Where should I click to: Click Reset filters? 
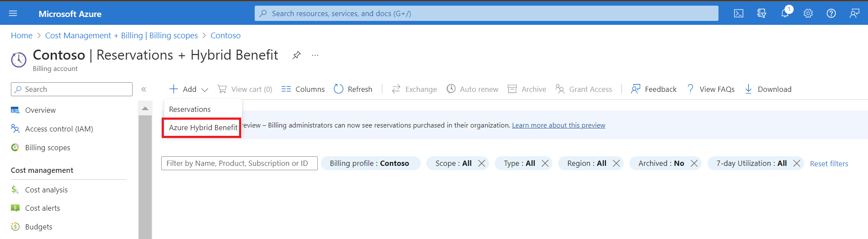pos(829,164)
